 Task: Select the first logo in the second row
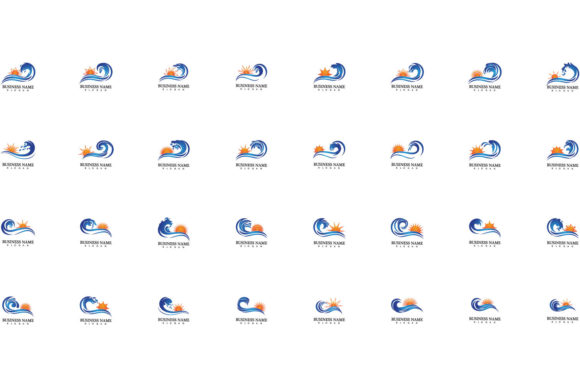pos(18,155)
